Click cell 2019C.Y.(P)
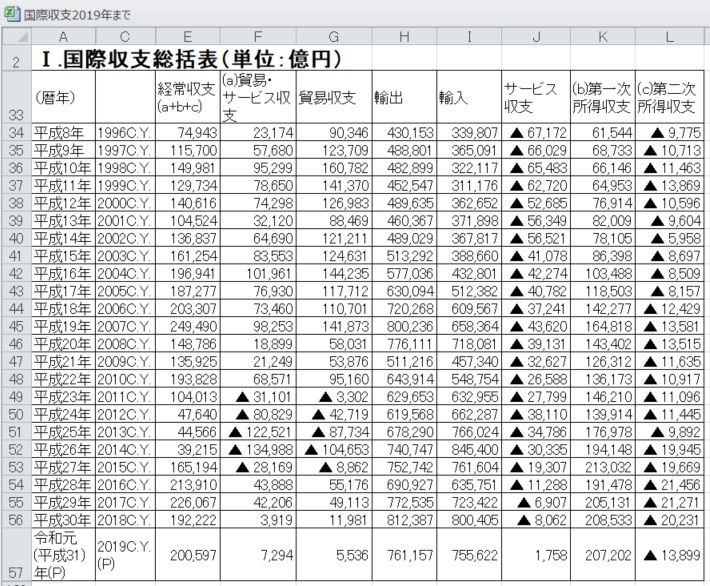The image size is (710, 586). [125, 555]
